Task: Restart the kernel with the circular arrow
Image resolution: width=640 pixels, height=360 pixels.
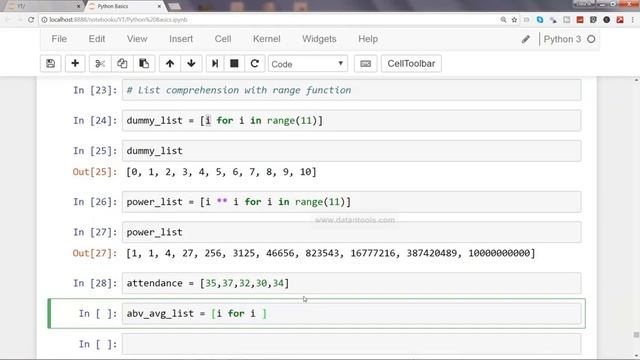Action: (x=255, y=64)
